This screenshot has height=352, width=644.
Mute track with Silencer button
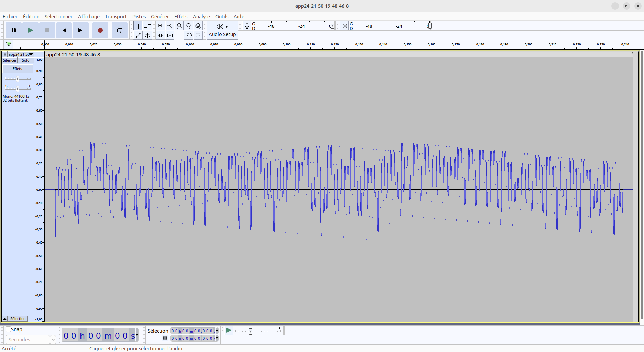(10, 60)
